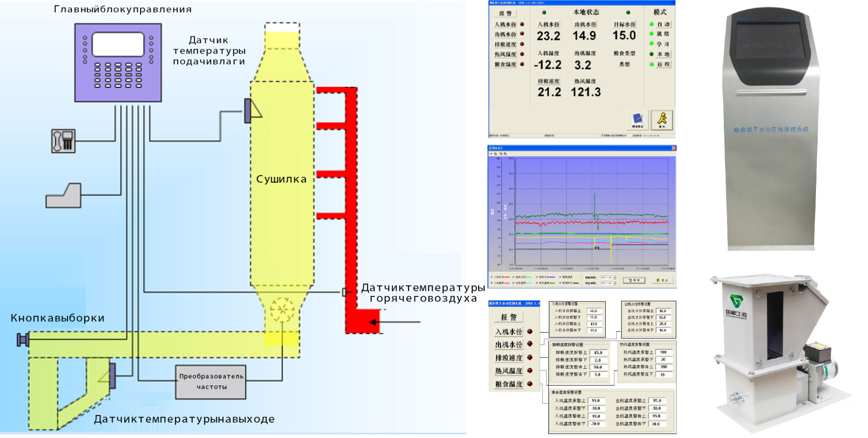Click red lamp next to 粮食温度 in alarm panel

[x=530, y=384]
